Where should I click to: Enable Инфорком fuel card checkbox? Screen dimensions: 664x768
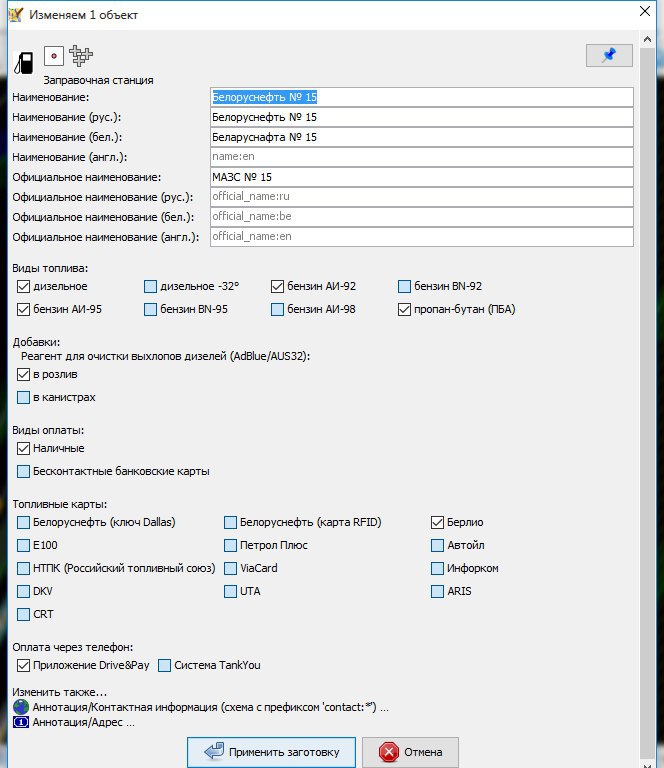(437, 568)
